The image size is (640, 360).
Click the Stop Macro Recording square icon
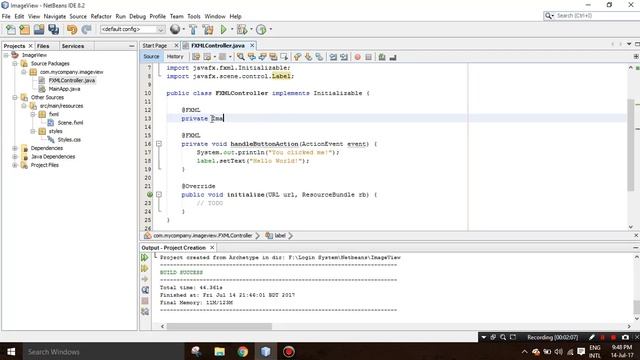369,57
